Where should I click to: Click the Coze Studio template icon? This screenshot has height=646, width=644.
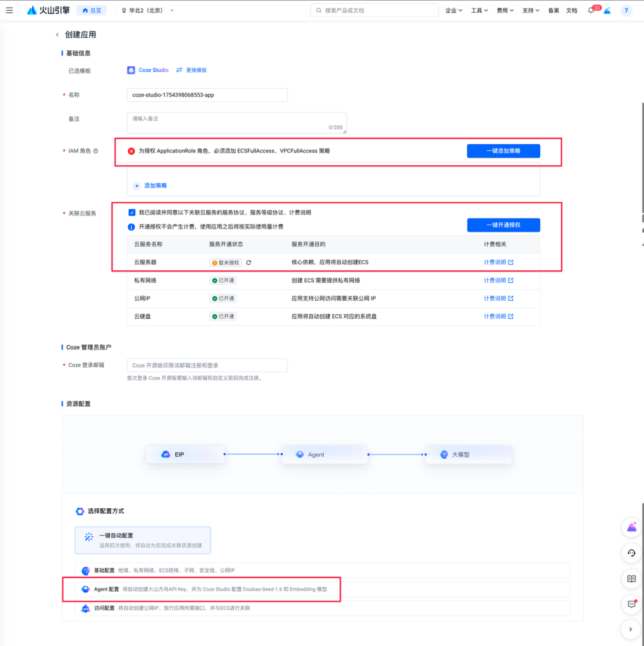click(x=131, y=70)
